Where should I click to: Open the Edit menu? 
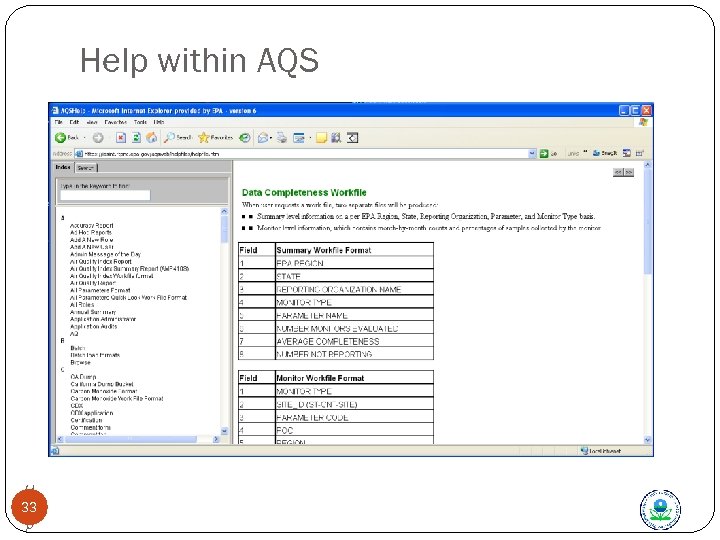coord(74,122)
